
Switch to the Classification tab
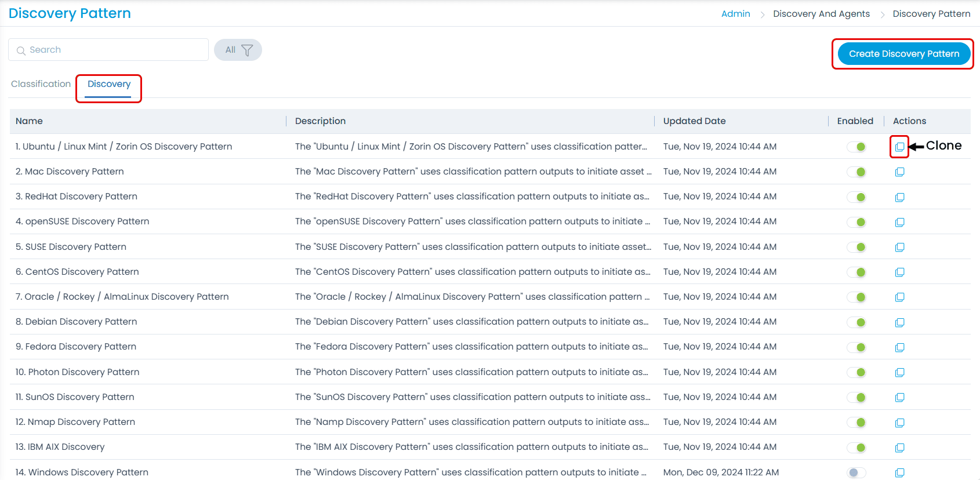point(41,84)
